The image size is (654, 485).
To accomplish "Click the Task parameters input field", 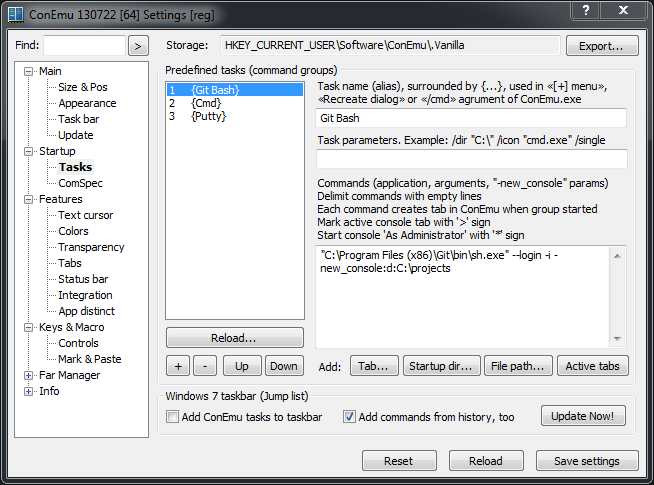I will pyautogui.click(x=472, y=159).
